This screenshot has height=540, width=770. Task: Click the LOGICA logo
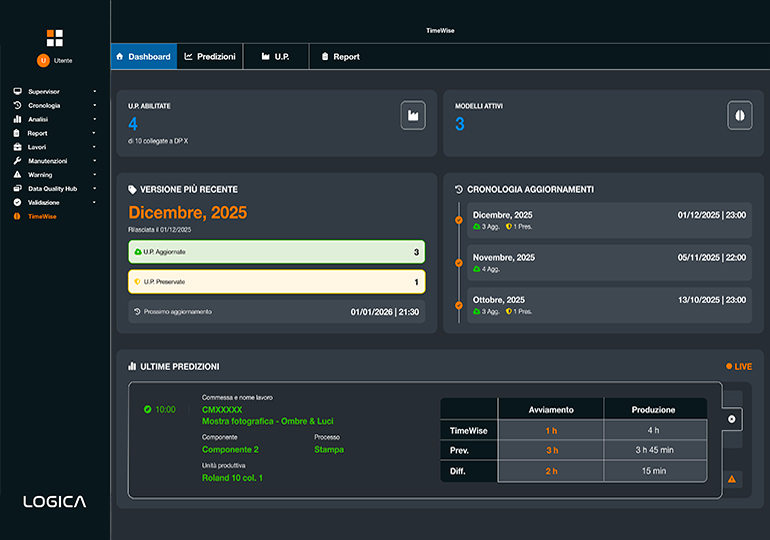55,502
